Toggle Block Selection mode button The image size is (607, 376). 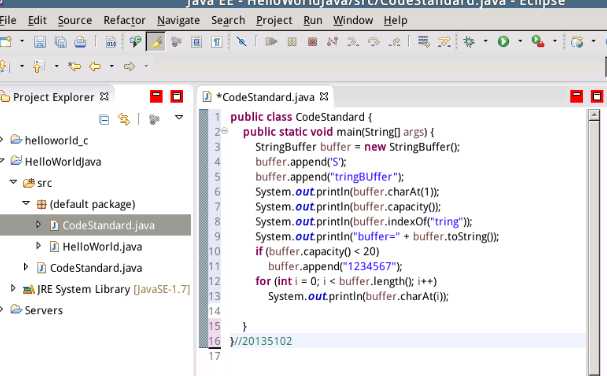tap(196, 41)
